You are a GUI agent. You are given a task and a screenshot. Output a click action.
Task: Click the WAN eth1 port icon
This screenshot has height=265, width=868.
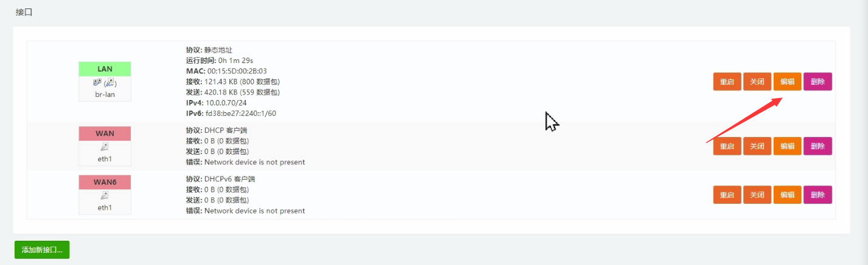[x=105, y=147]
